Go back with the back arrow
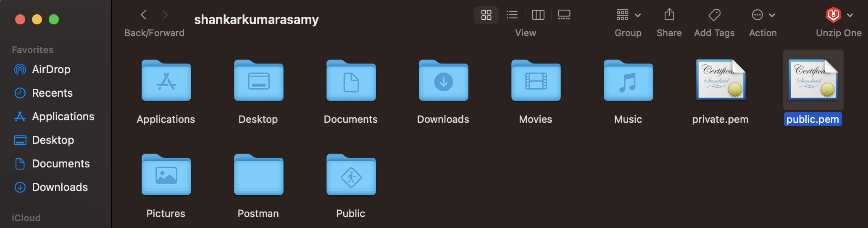This screenshot has height=228, width=868. 144,15
